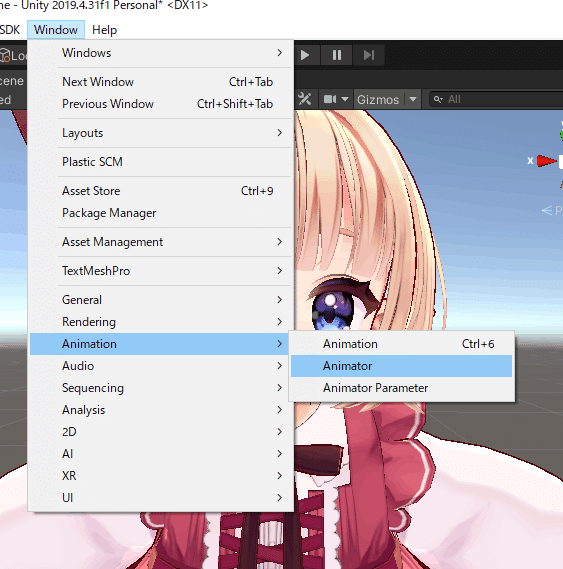Toggle the Gizmos button
Screen dimensions: 563x569
pyautogui.click(x=378, y=99)
